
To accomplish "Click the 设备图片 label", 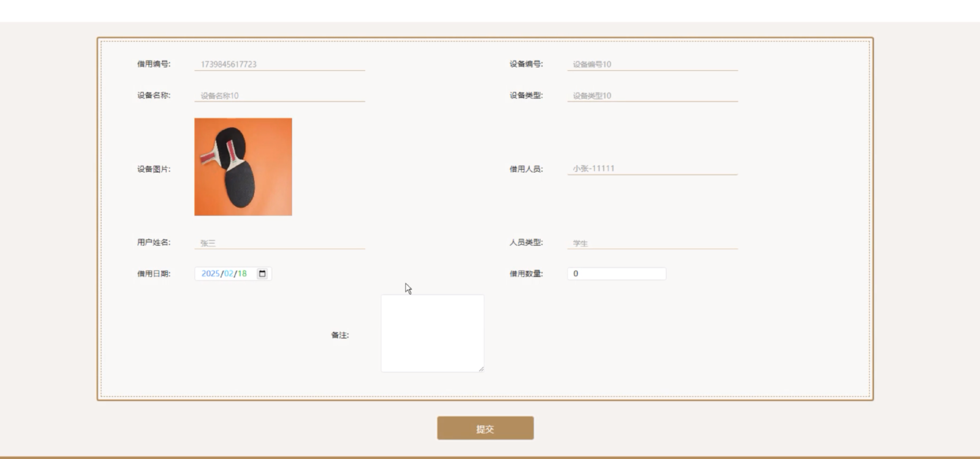I will point(154,169).
